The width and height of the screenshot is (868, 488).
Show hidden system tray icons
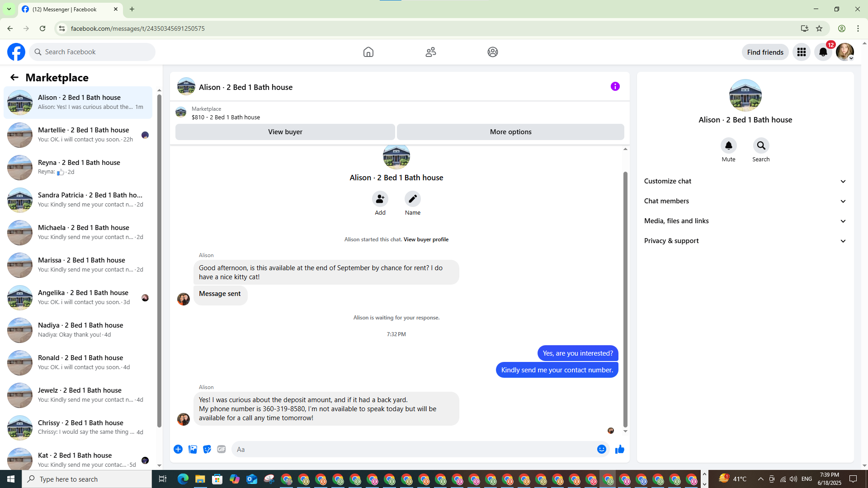[761, 479]
